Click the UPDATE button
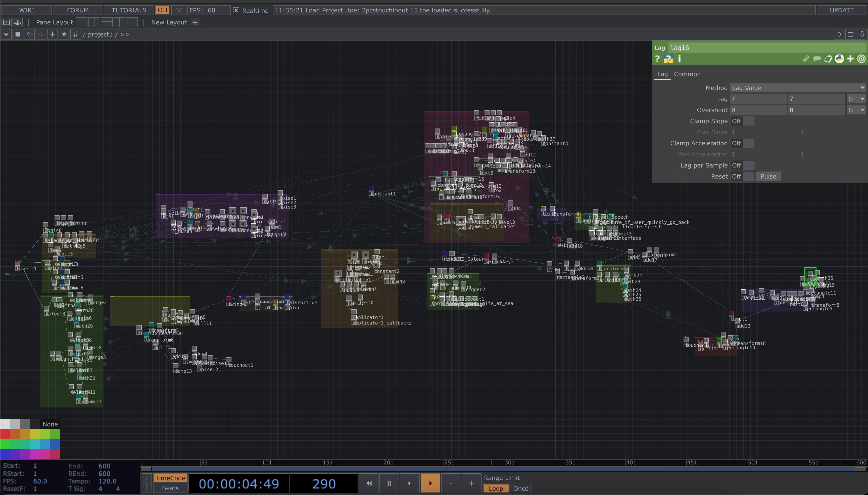This screenshot has width=868, height=495. pos(842,10)
